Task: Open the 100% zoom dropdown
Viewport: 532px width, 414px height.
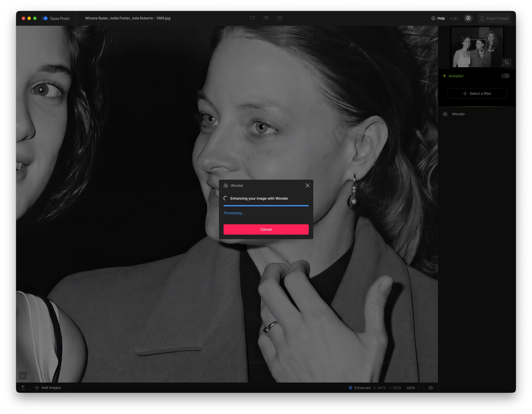Action: [x=413, y=388]
